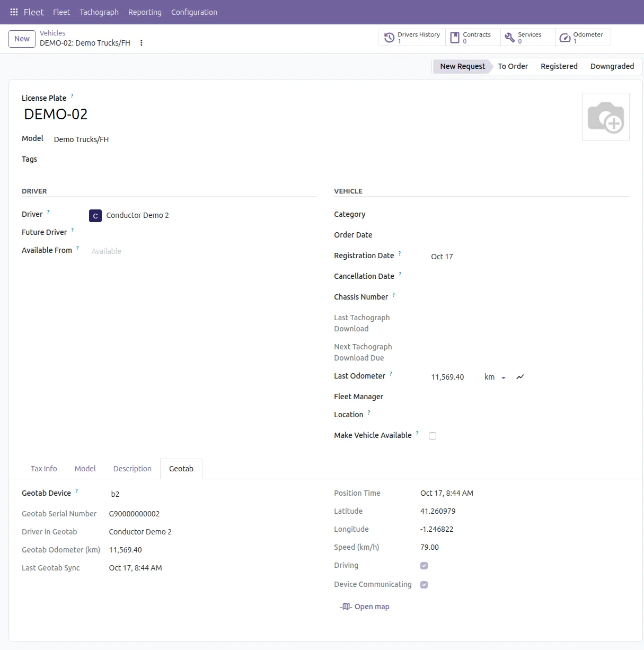Viewport: 644px width, 650px height.
Task: Open the Fleet app name menu
Action: [34, 12]
